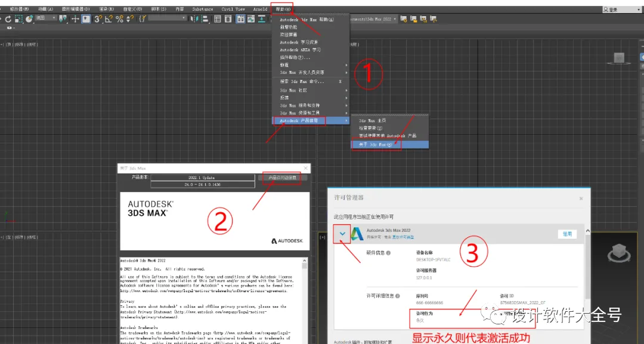Screen dimensions: 644x344
Task: Expand the 教程 submenu arrow
Action: [x=346, y=65]
